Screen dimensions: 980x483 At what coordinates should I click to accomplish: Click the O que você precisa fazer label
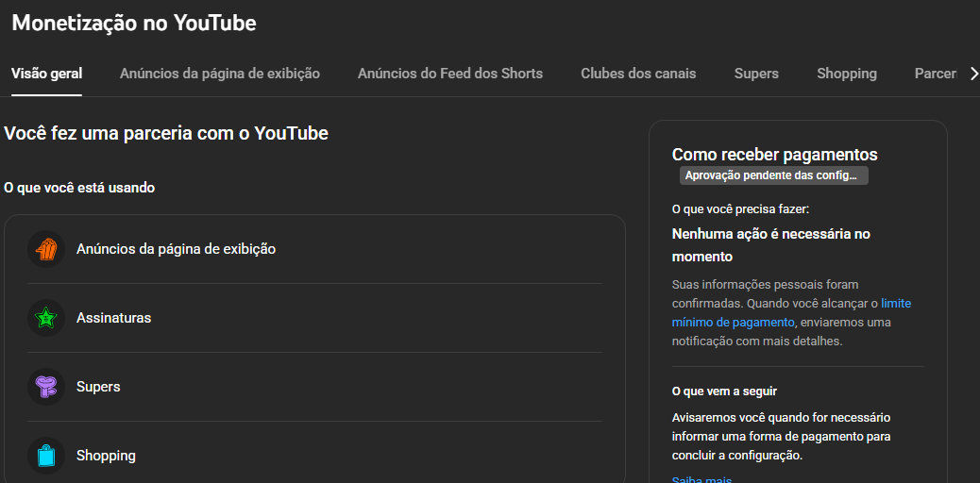[x=740, y=209]
